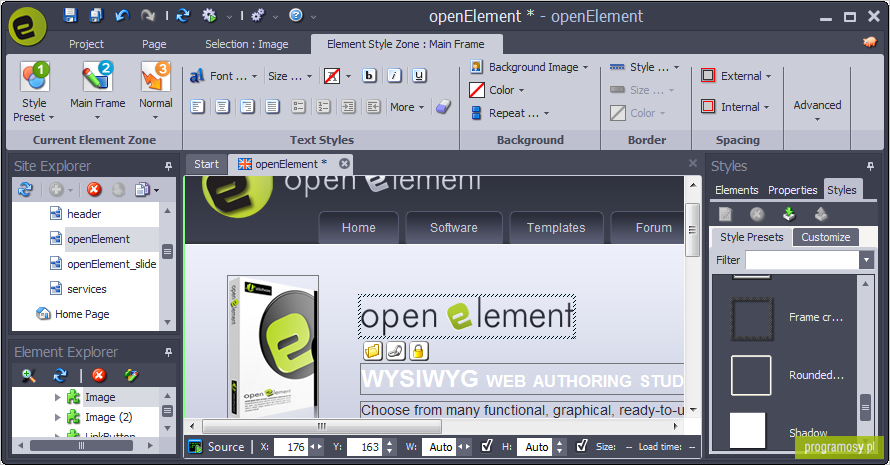Image resolution: width=890 pixels, height=465 pixels.
Task: Click the copy page icon in Site Explorer
Action: pos(142,189)
